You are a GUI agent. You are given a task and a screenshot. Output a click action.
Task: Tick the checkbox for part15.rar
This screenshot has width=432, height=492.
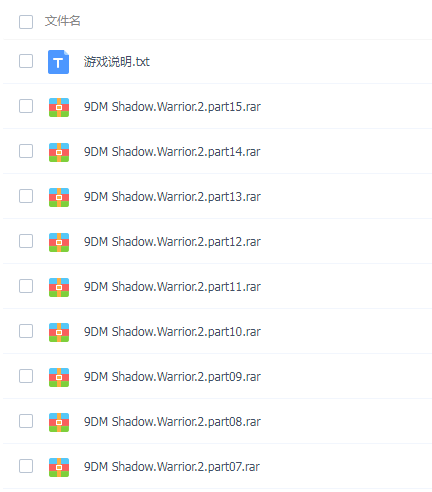tap(26, 106)
